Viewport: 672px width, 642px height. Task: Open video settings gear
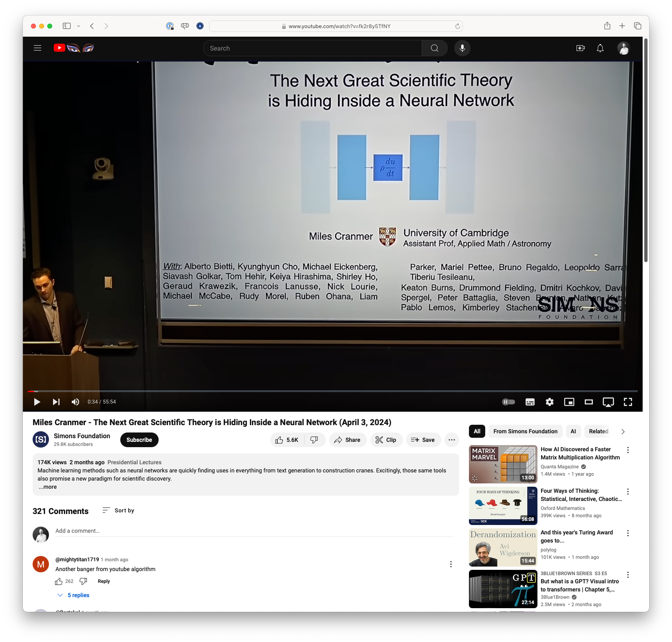point(549,402)
